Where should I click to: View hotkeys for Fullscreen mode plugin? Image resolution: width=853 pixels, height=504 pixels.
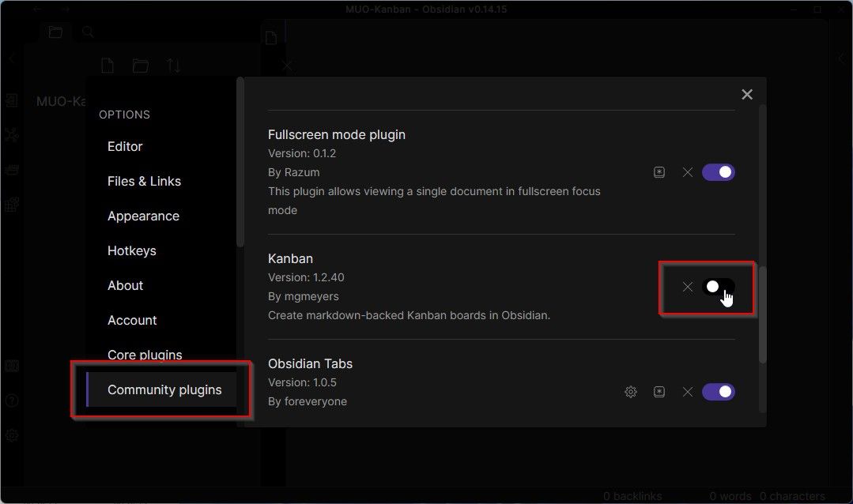point(659,171)
